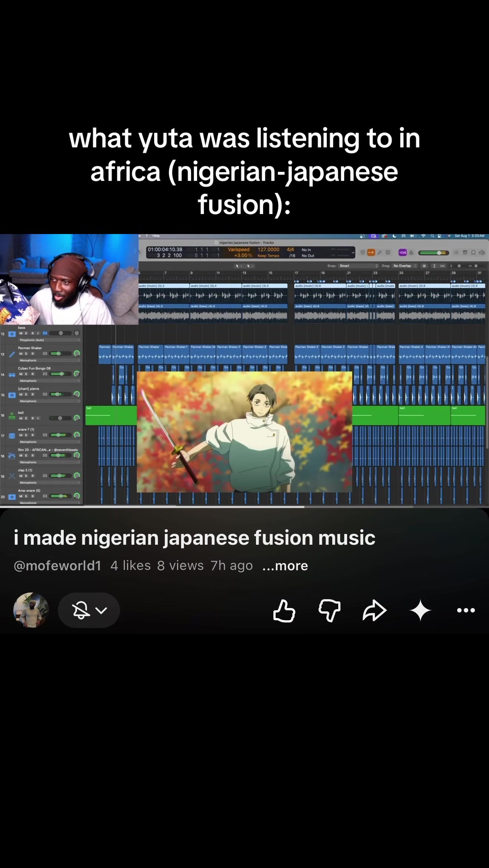Click the bass track audio icon
The image size is (489, 868).
(12, 334)
